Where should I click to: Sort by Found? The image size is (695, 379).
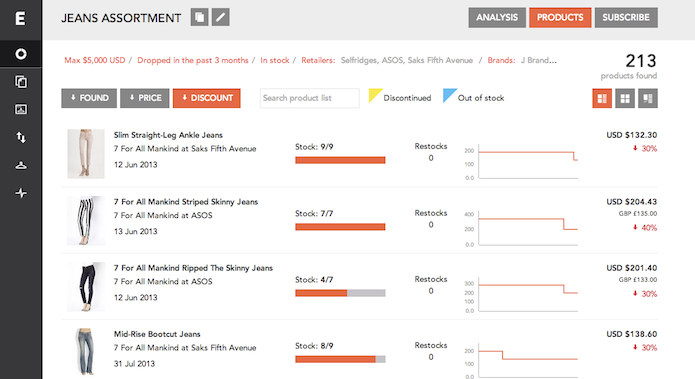89,98
